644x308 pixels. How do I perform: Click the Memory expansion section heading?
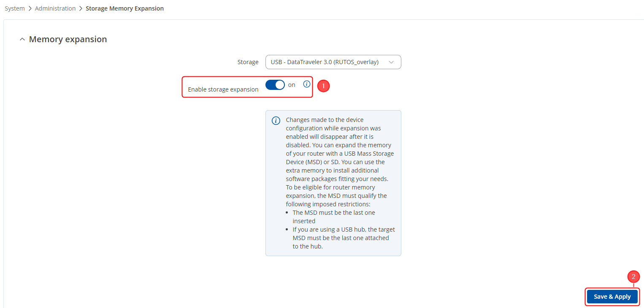point(68,39)
